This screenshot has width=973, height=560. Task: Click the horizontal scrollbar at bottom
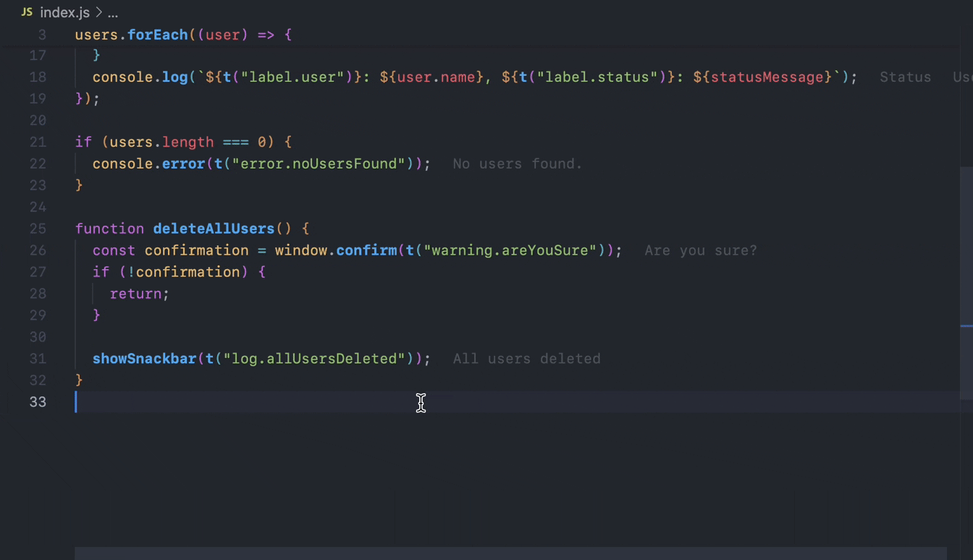click(510, 553)
